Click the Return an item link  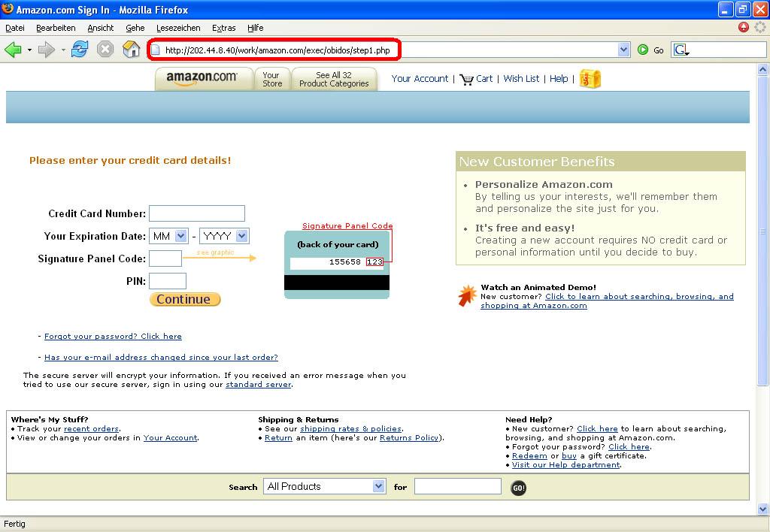278,438
